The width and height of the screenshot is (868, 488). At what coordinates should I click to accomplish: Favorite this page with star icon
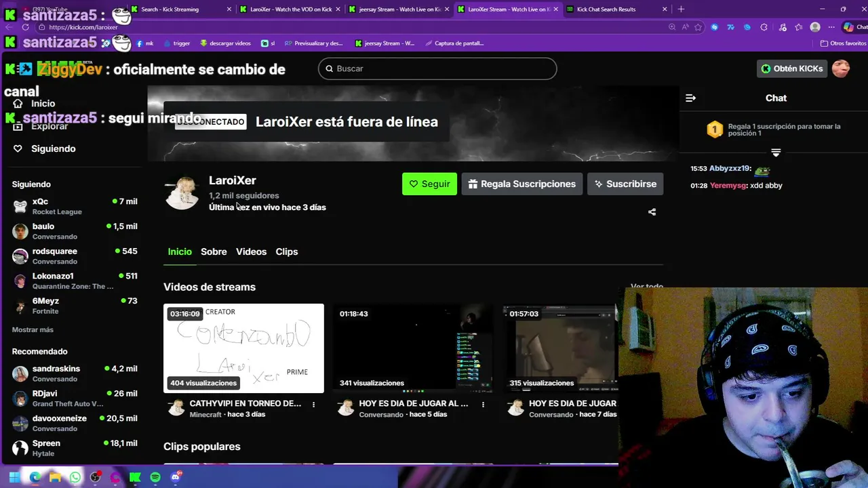click(698, 27)
